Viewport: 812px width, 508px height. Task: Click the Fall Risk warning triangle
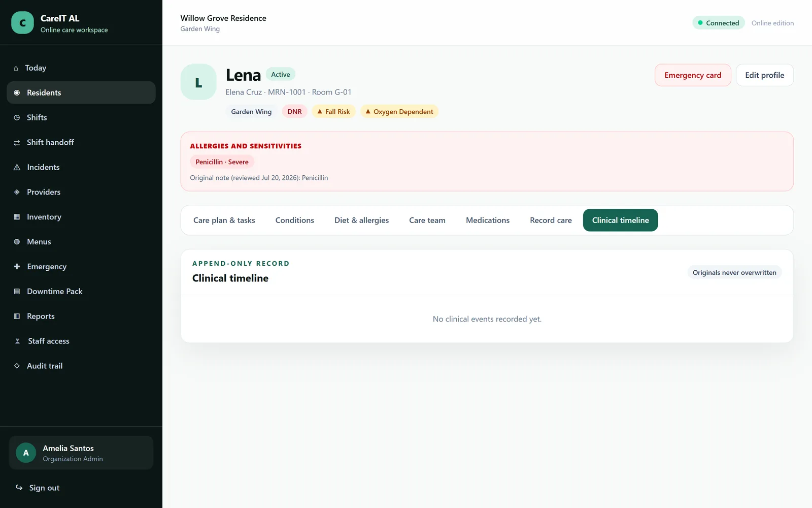pos(320,111)
